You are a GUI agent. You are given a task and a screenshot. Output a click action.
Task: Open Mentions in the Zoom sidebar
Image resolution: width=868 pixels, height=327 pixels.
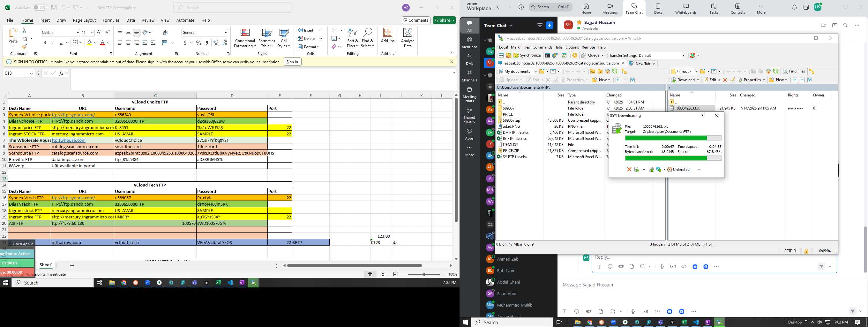click(x=469, y=43)
